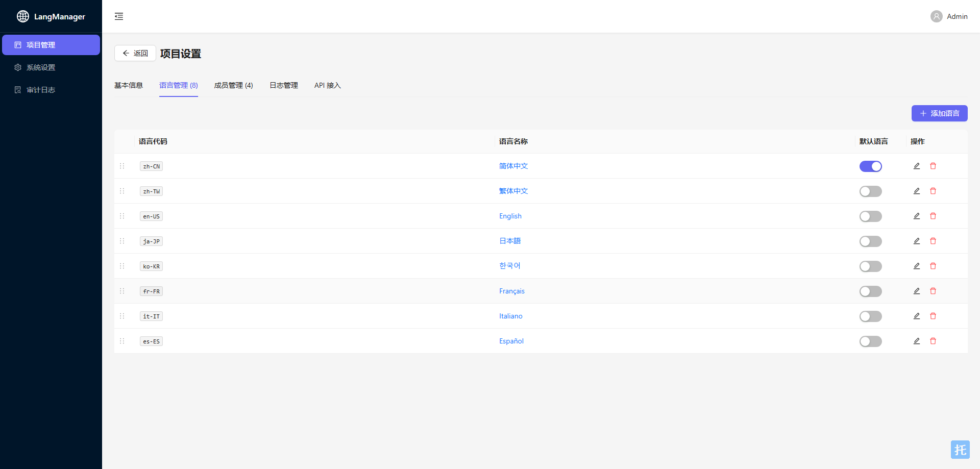
Task: Click the floating 托 widget icon
Action: pos(960,450)
